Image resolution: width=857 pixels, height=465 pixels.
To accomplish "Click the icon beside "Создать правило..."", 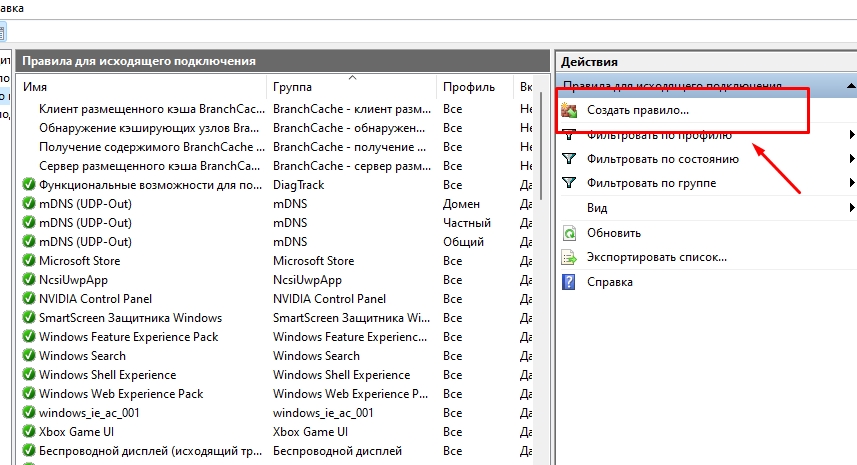I will [x=570, y=110].
